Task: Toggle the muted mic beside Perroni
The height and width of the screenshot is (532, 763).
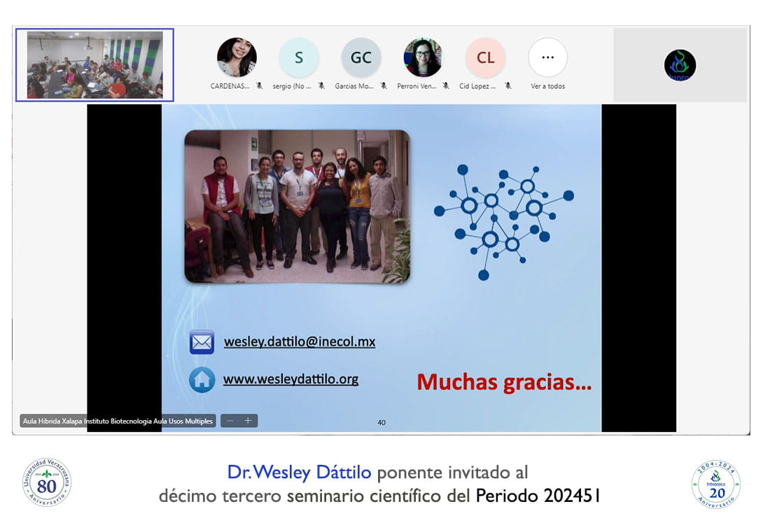Action: pos(445,86)
